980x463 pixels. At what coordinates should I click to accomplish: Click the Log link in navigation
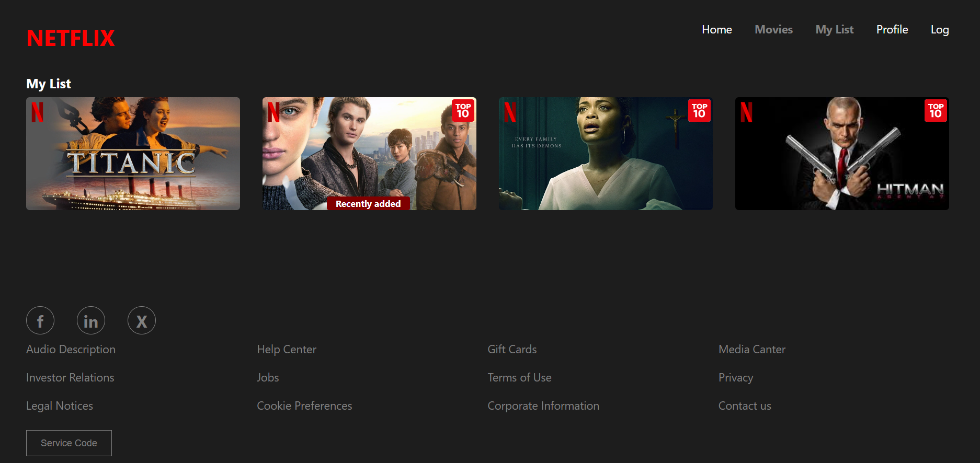939,30
